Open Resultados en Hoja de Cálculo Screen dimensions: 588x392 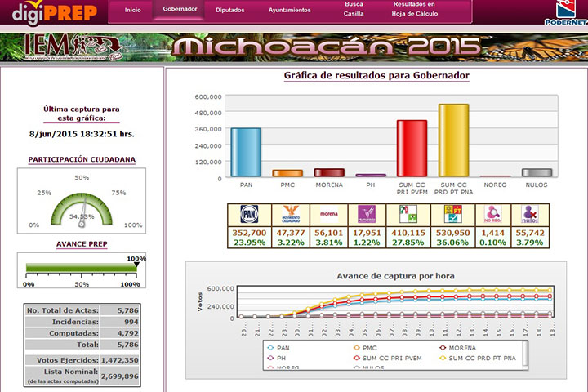tap(414, 10)
